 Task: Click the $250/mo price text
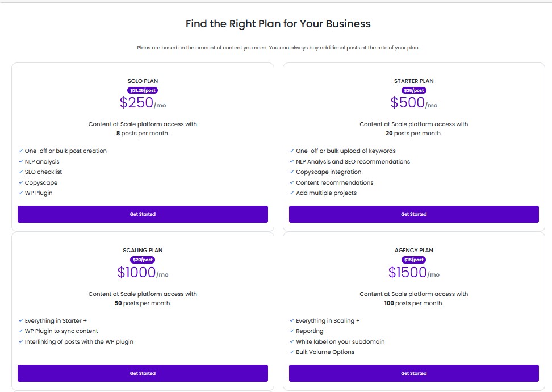tap(143, 103)
